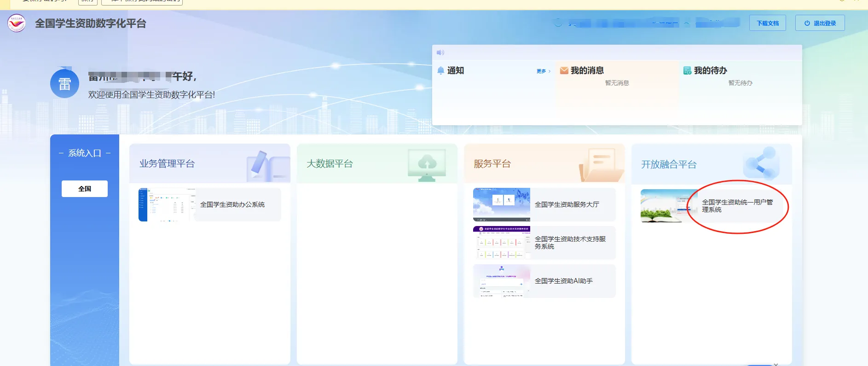Click the 我的待办 task list icon
The width and height of the screenshot is (868, 366).
(687, 70)
